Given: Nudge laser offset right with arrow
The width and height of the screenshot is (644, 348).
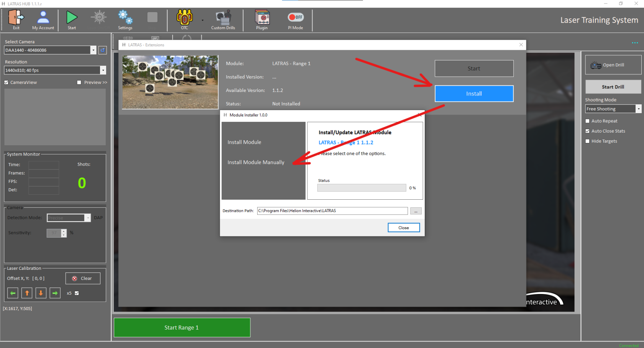Looking at the screenshot, I should point(55,293).
